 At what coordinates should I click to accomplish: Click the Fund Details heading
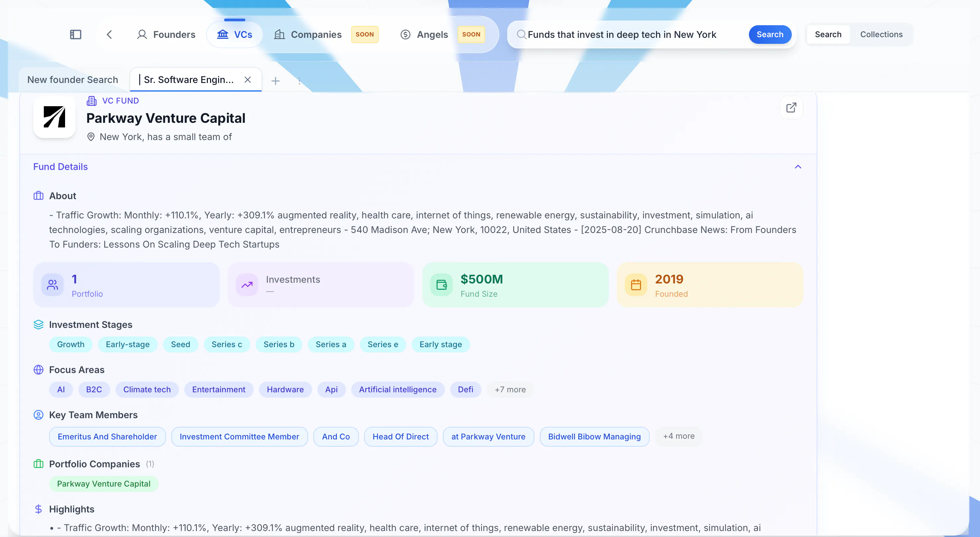60,167
